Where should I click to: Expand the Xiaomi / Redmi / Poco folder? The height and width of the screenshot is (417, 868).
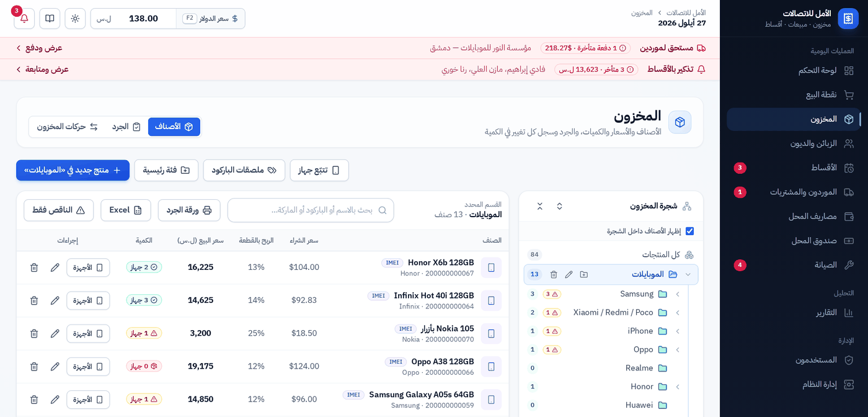(678, 313)
